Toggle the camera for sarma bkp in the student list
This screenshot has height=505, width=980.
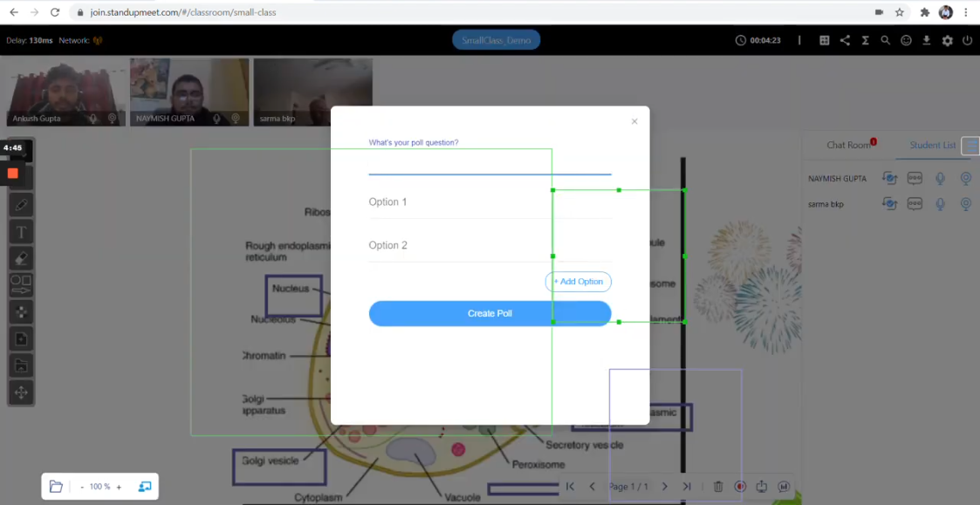tap(966, 204)
